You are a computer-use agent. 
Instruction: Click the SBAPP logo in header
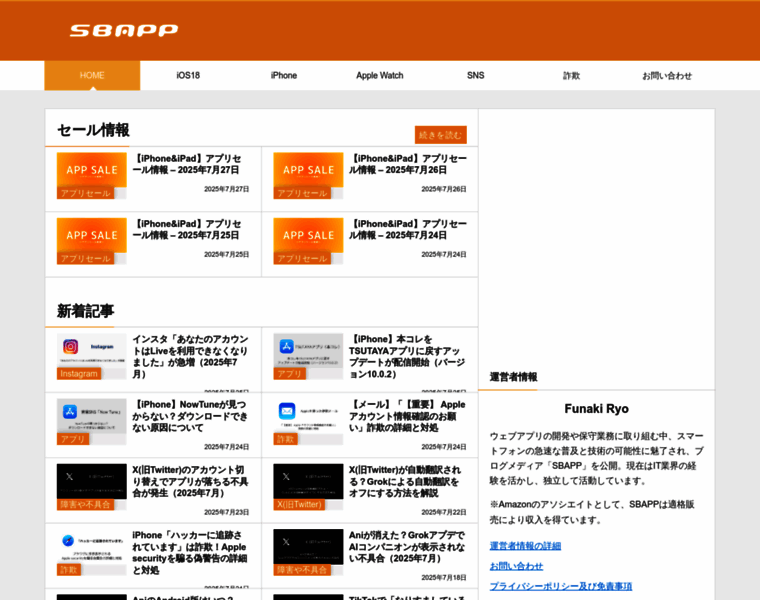tap(124, 31)
